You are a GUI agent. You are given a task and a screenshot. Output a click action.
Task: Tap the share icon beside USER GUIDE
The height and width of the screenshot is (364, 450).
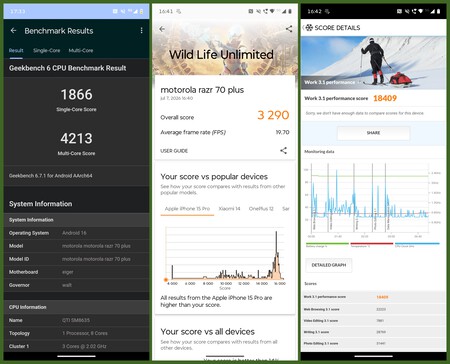pos(283,150)
